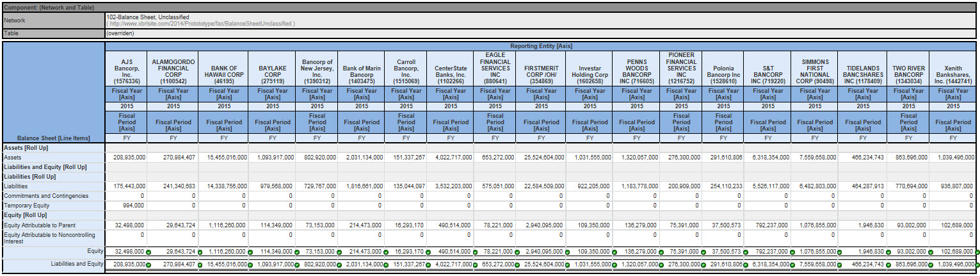Open the xbrlsite BalanceSheetUnclassified network URL
This screenshot has height=276, width=980.
[x=200, y=23]
